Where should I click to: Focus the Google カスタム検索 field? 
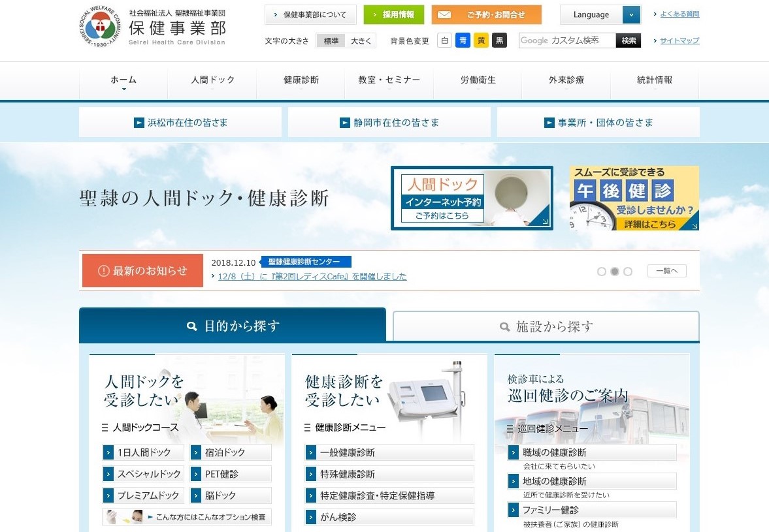[567, 40]
